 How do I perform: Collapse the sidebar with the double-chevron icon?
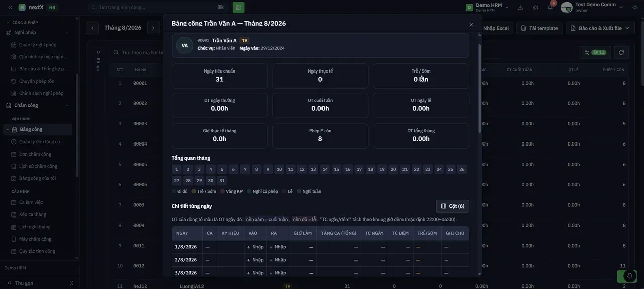click(10, 7)
